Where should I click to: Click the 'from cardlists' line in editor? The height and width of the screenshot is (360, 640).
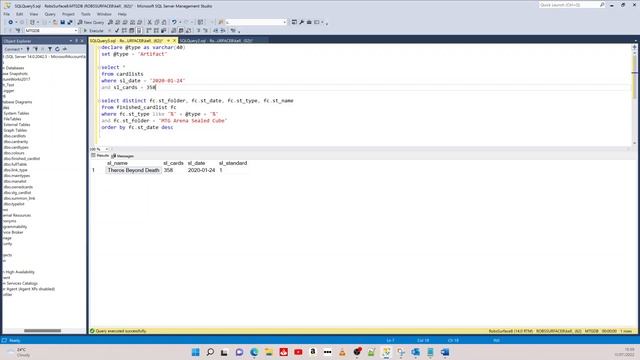pyautogui.click(x=122, y=74)
